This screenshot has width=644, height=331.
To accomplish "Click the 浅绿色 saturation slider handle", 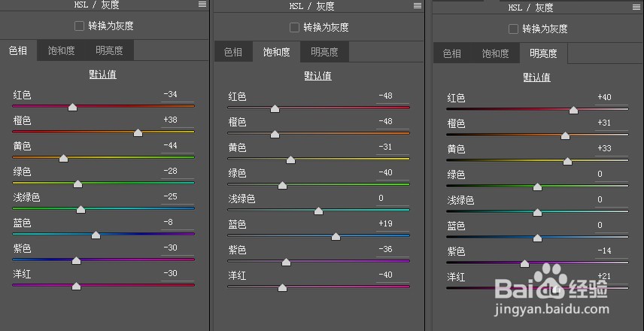I will [x=318, y=211].
